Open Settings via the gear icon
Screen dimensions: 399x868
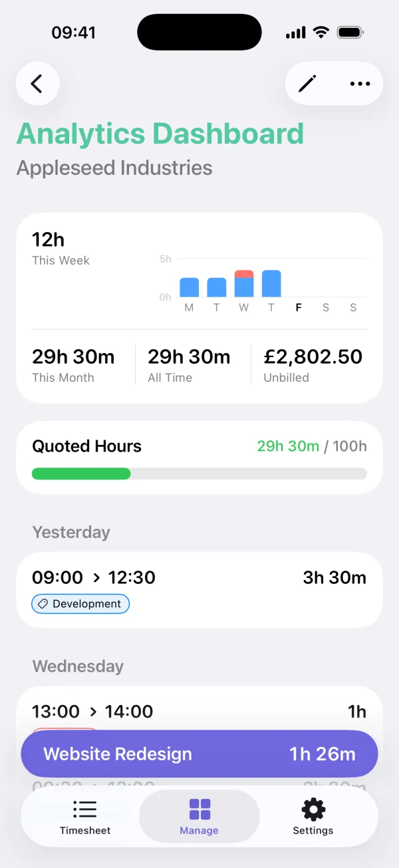[x=313, y=810]
